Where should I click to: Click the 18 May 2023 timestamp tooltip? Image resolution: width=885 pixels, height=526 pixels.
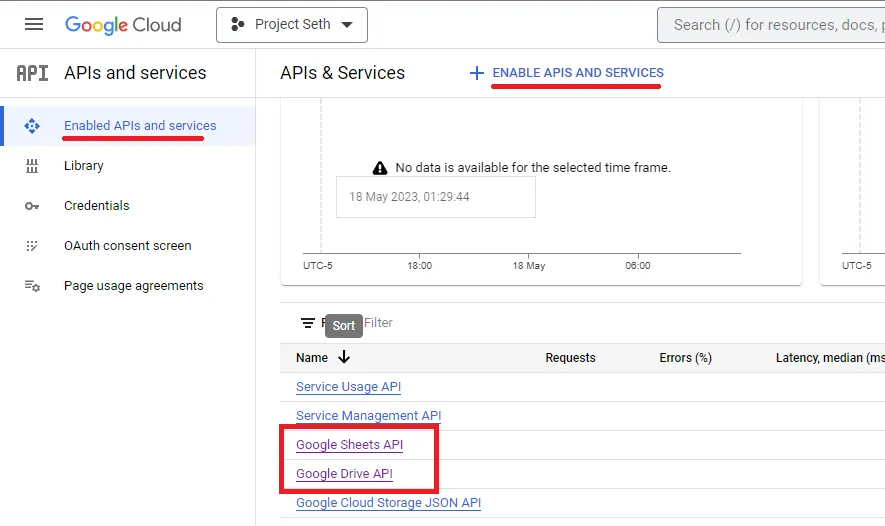(436, 197)
